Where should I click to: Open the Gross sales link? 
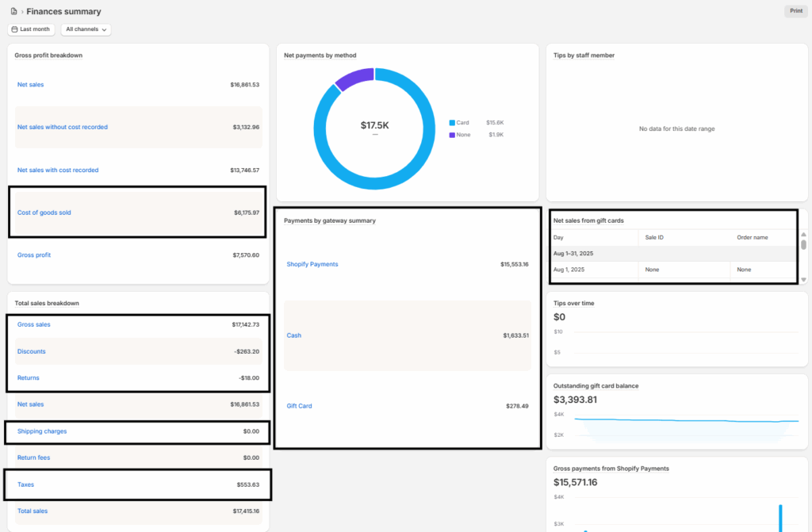(x=34, y=324)
